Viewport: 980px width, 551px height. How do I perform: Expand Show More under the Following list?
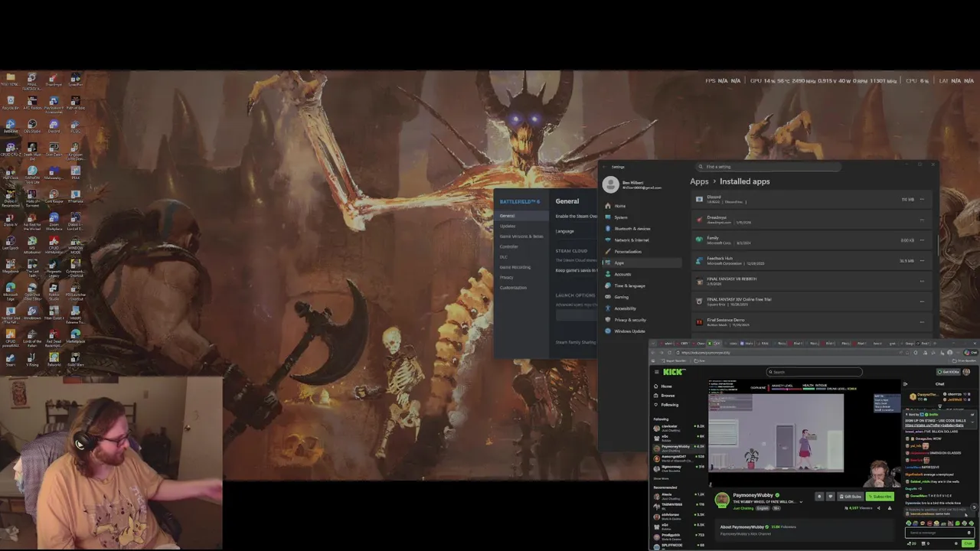661,478
